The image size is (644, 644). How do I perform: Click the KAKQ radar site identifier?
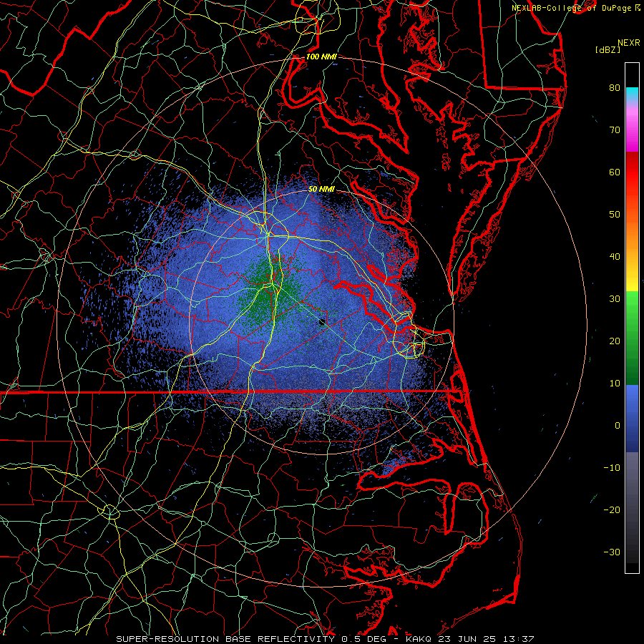[419, 639]
